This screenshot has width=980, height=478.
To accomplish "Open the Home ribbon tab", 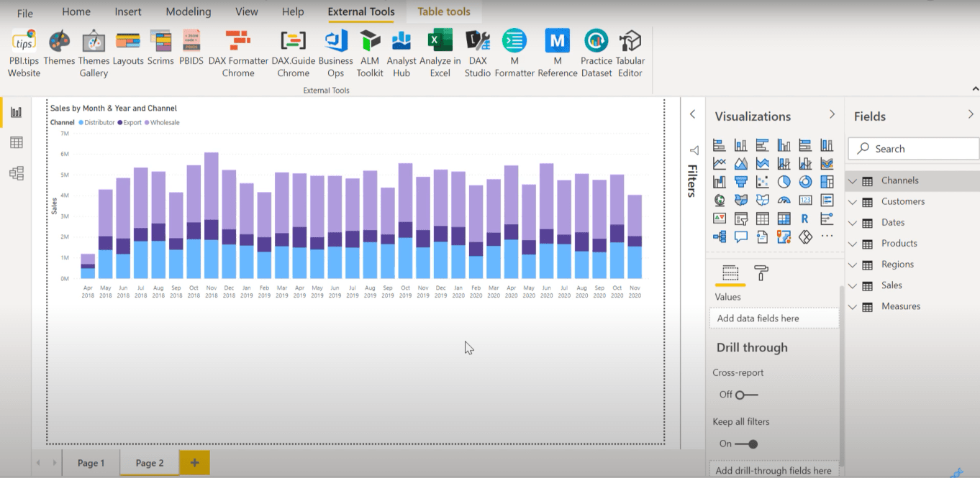I will (x=76, y=12).
